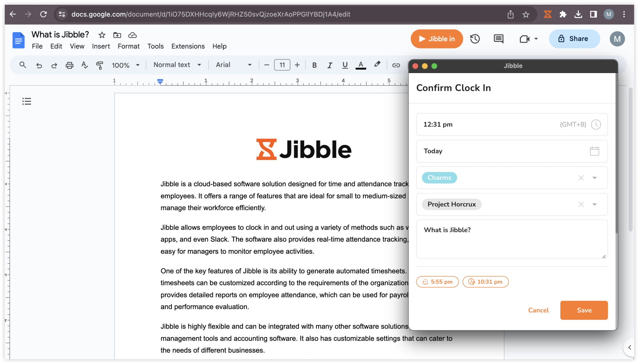Click the Jibble logo image in document

303,149
